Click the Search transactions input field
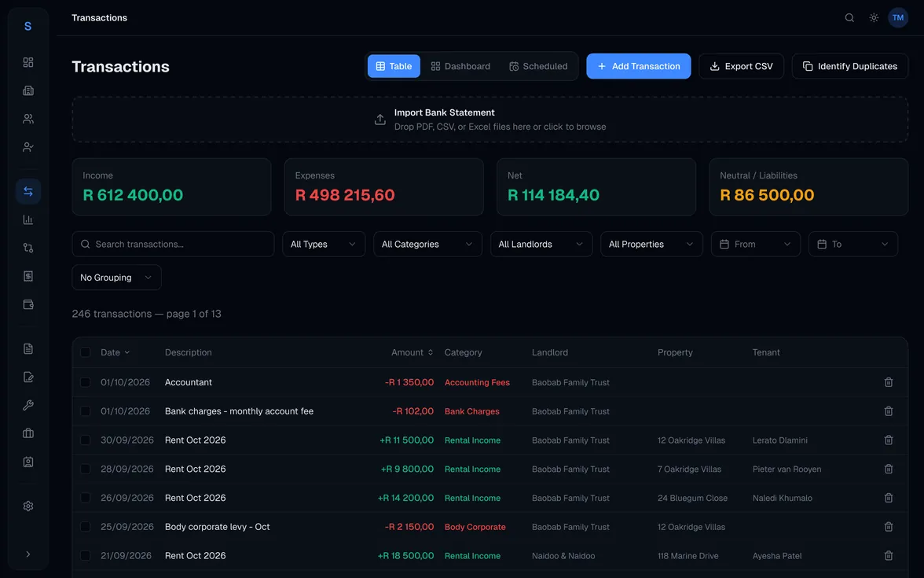This screenshot has width=924, height=578. [x=173, y=244]
